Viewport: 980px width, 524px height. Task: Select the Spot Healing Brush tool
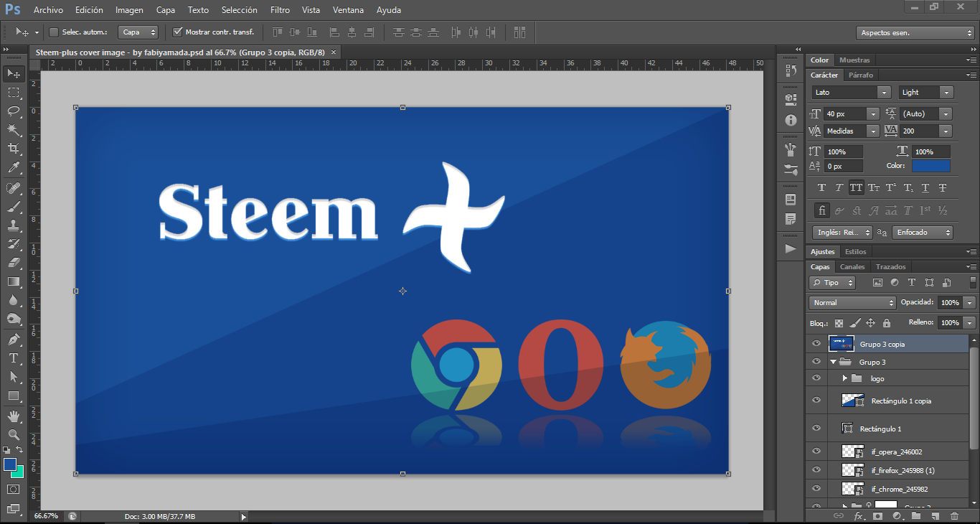pos(14,188)
